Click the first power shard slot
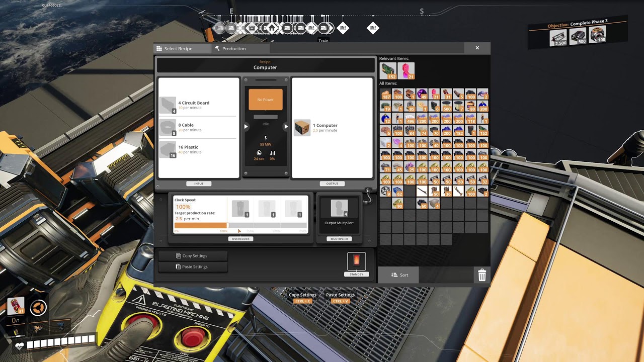644x362 pixels. [x=240, y=209]
